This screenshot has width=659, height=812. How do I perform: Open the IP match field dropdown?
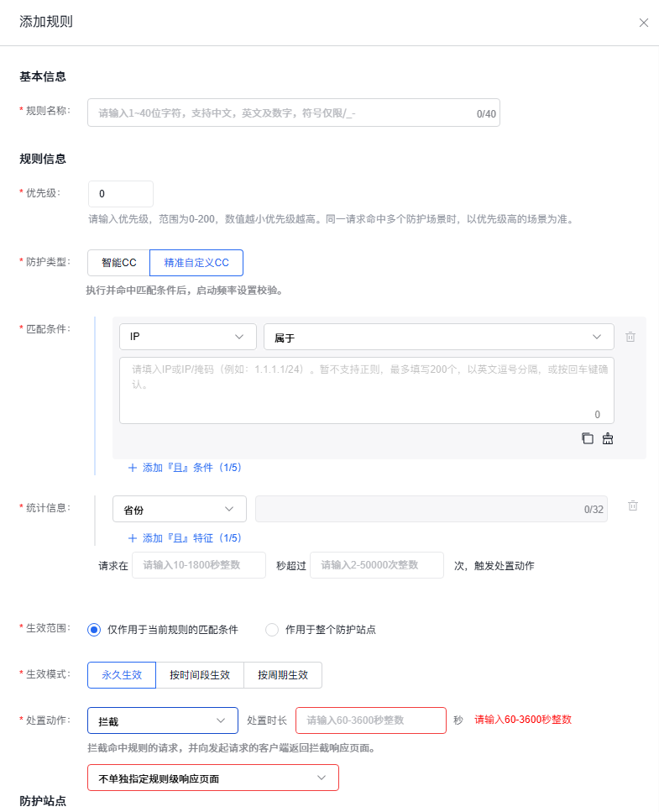188,337
